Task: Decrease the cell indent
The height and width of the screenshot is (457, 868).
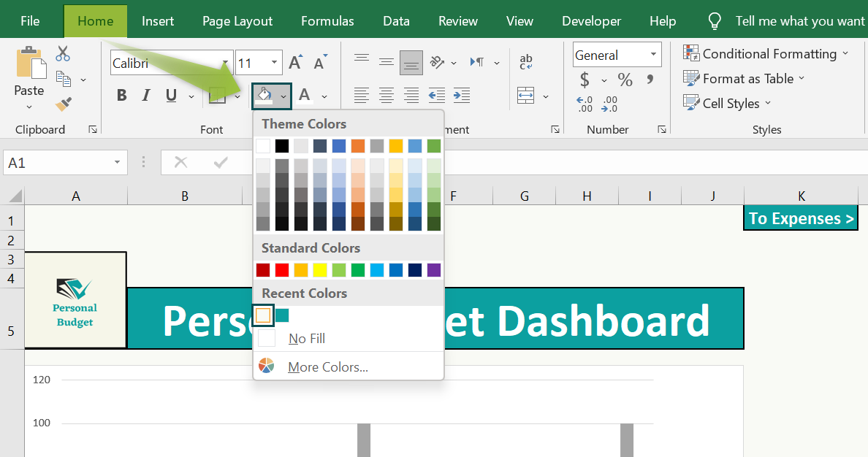Action: [x=436, y=95]
